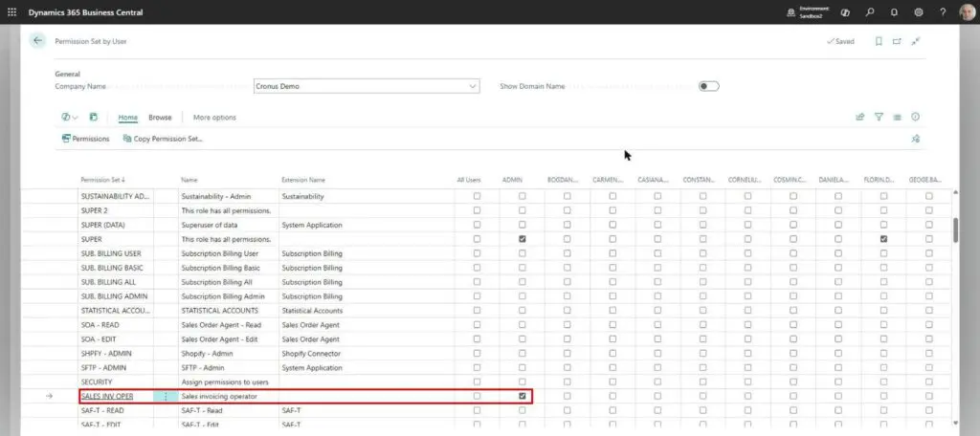Click the user profile avatar
Image resolution: width=980 pixels, height=436 pixels.
[x=967, y=11]
